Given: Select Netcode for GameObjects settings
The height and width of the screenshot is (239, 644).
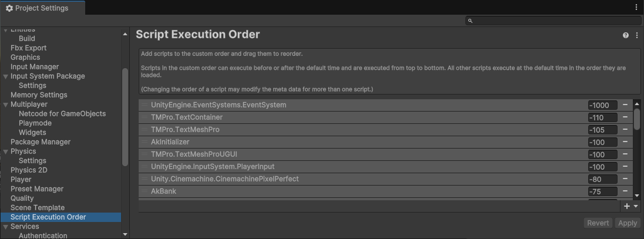Looking at the screenshot, I should [62, 114].
